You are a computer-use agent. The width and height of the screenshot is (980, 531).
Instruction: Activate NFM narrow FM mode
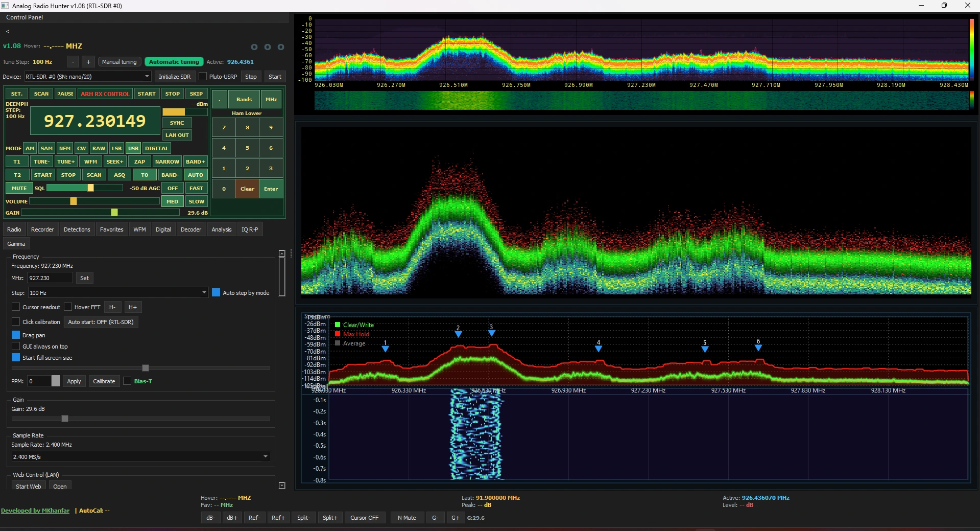tap(65, 148)
